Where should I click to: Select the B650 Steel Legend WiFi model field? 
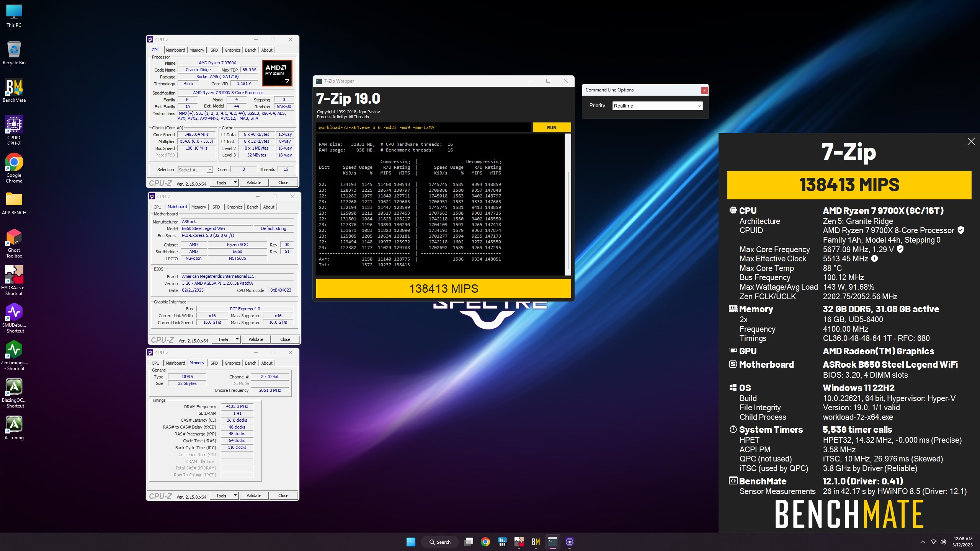(x=217, y=228)
